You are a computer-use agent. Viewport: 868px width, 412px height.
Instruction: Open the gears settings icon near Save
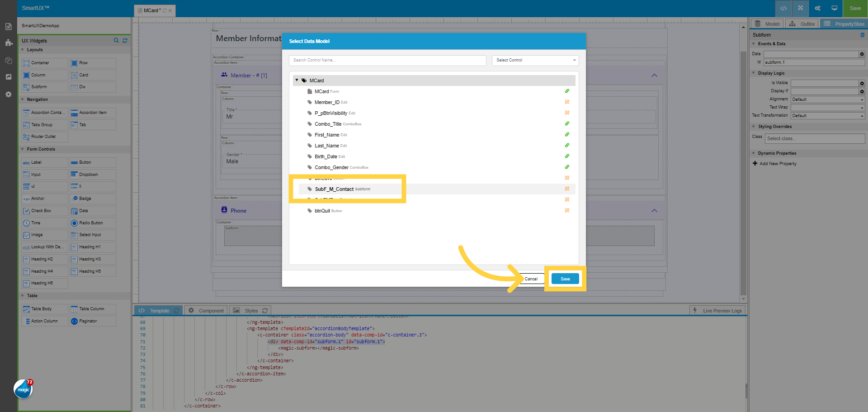point(817,8)
